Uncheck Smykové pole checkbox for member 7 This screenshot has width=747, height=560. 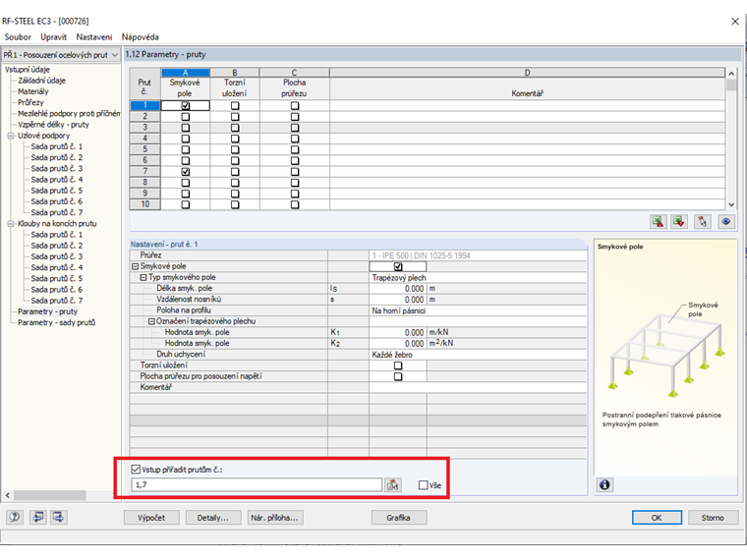tap(186, 171)
